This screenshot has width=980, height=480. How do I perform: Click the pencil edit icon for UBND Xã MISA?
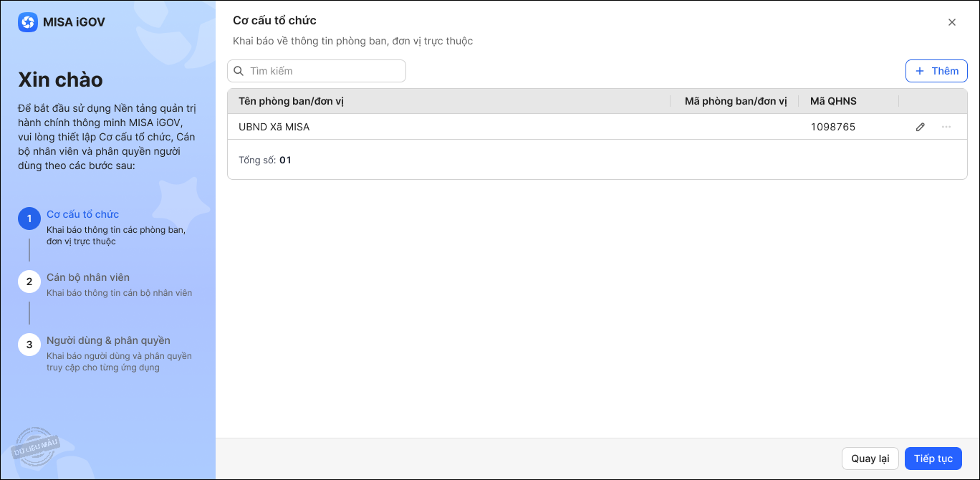click(921, 127)
